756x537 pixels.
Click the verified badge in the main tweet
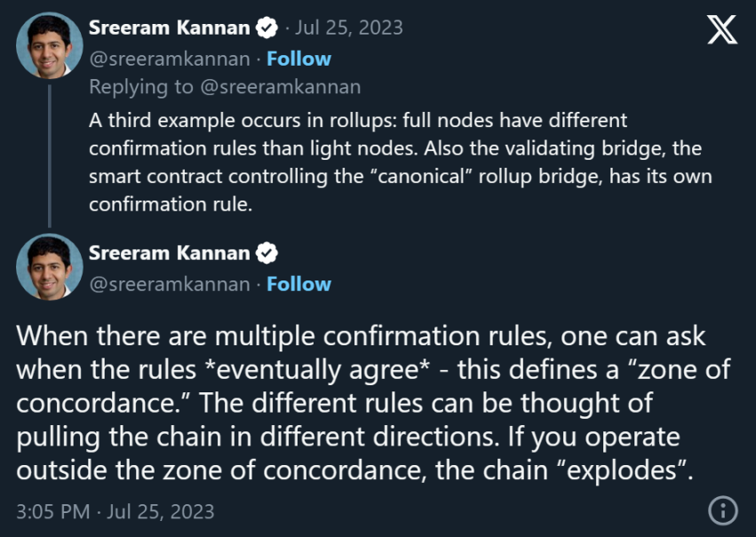tap(266, 253)
